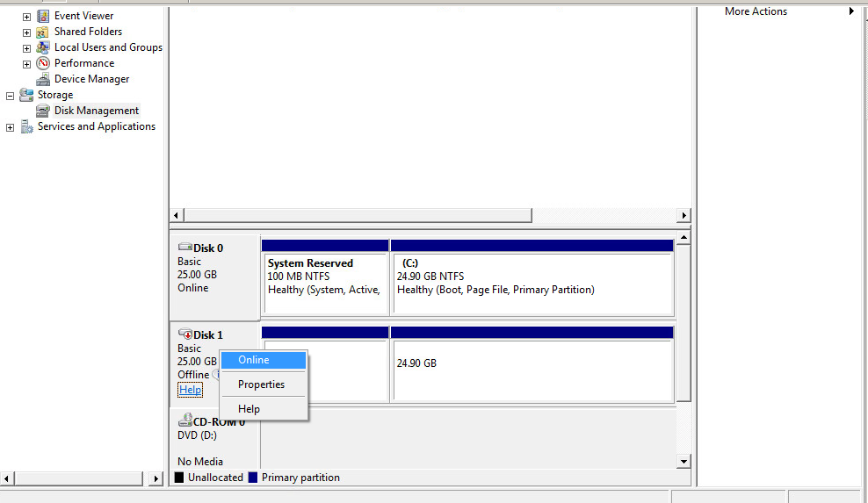Select Help in the disk context menu
This screenshot has height=503, width=868.
pos(249,409)
